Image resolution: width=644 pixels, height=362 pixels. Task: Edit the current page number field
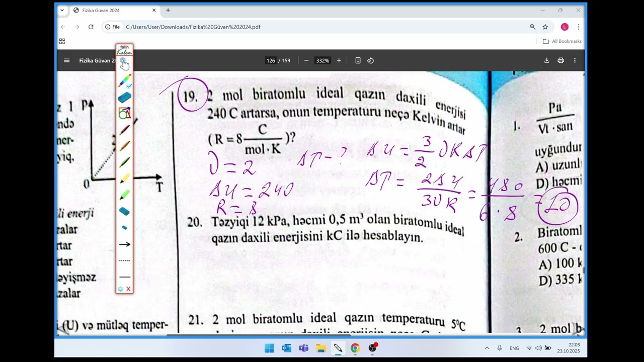tap(271, 60)
